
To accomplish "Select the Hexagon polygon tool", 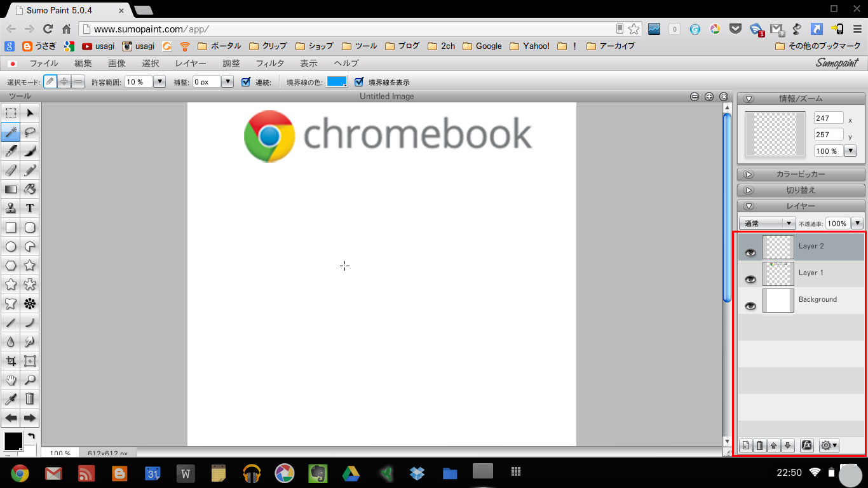I will (x=11, y=266).
